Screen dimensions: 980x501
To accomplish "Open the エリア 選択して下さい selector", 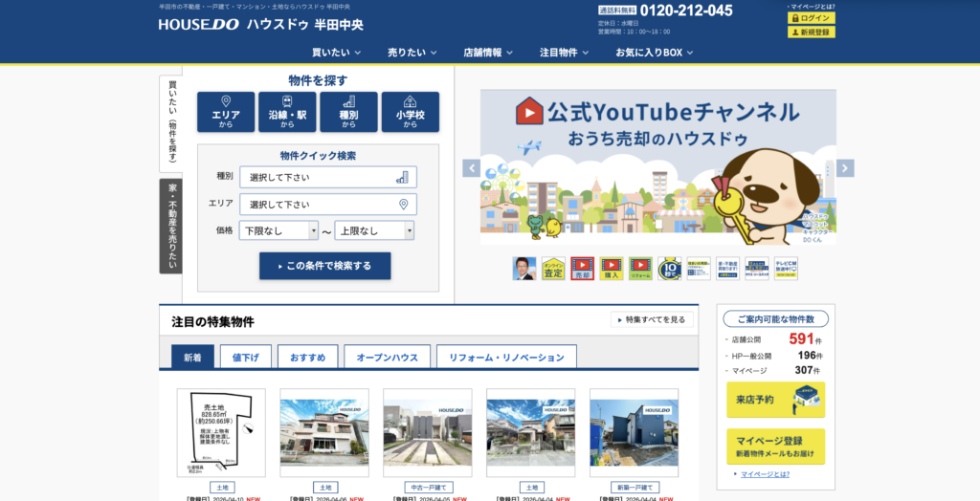I will [328, 205].
